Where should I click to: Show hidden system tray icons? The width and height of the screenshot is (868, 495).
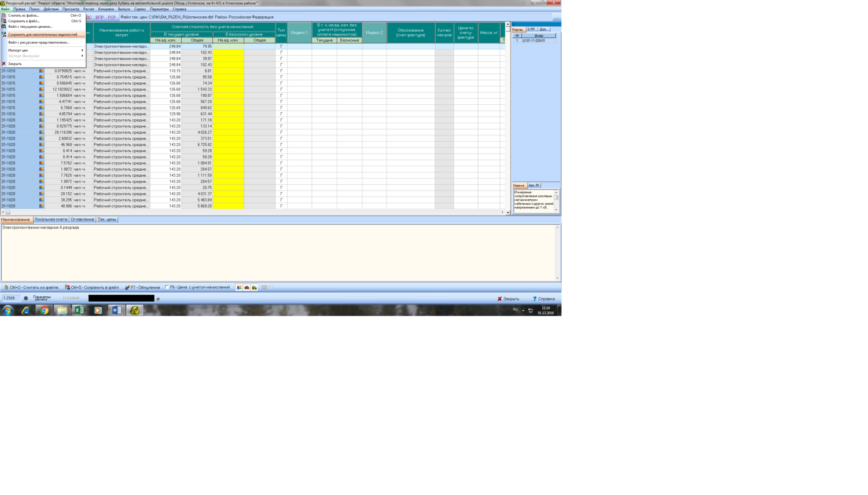[523, 310]
